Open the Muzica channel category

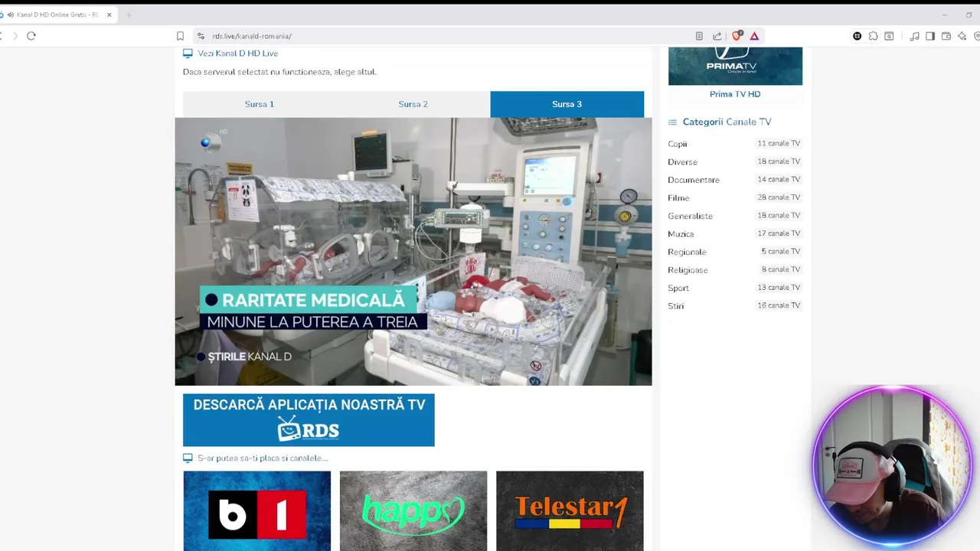681,234
